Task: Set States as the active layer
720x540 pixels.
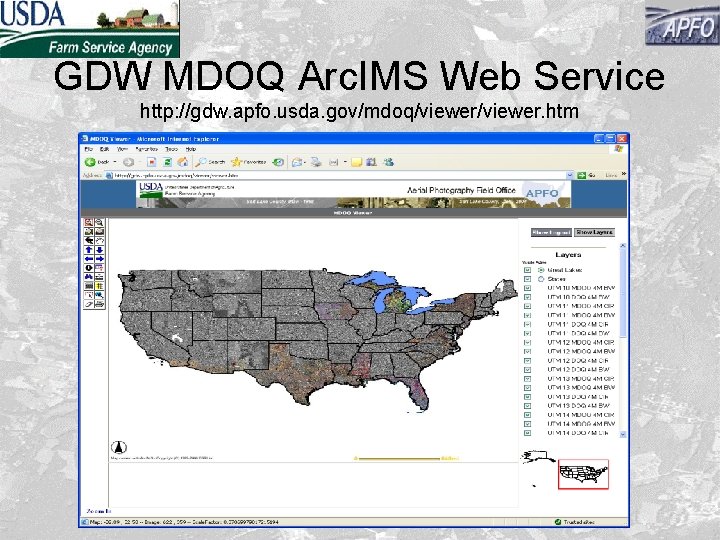Action: pyautogui.click(x=541, y=279)
